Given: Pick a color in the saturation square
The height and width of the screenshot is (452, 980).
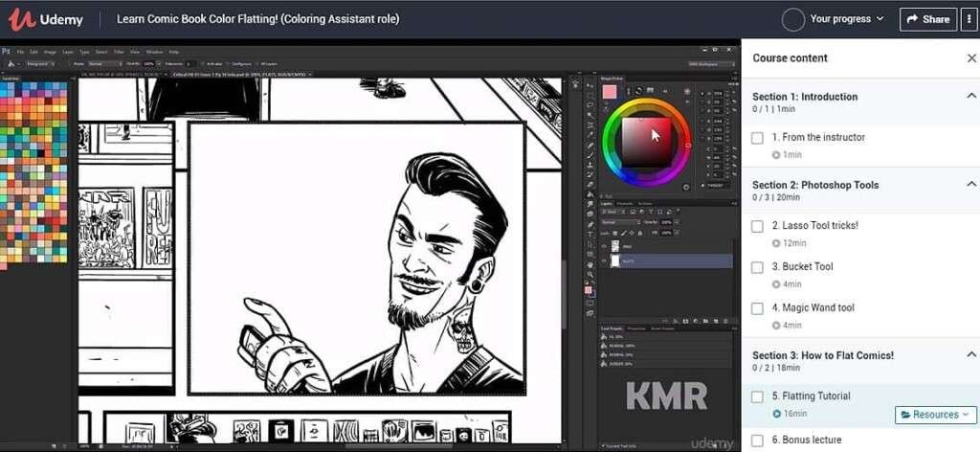Looking at the screenshot, I should [646, 142].
